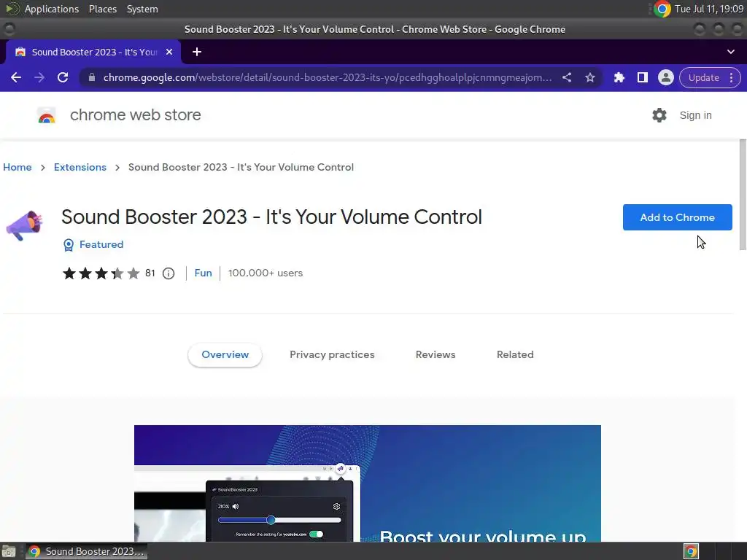Open the System menu
747x560 pixels.
point(142,9)
